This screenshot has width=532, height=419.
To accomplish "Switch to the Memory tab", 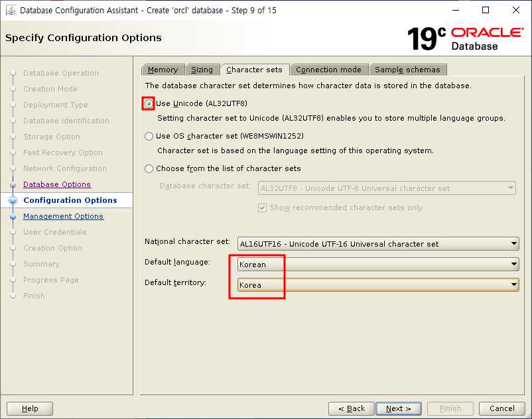I will [x=163, y=70].
